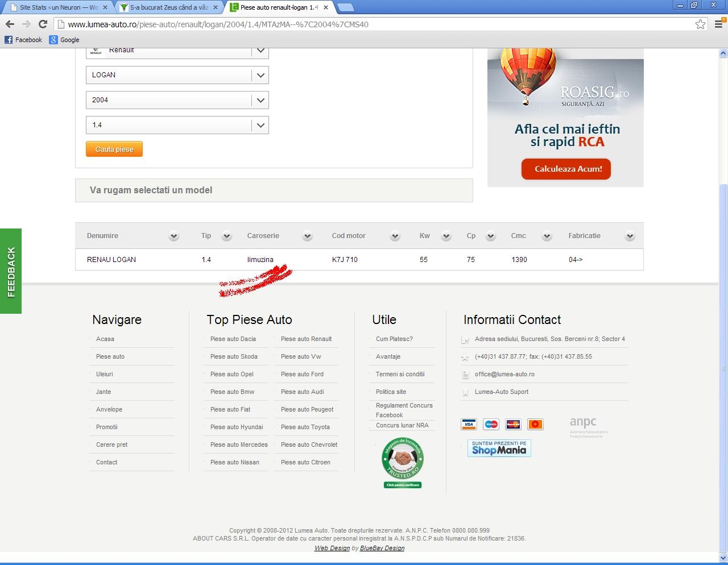Image resolution: width=728 pixels, height=565 pixels.
Task: Sort by Cod motor column arrow
Action: (x=395, y=236)
